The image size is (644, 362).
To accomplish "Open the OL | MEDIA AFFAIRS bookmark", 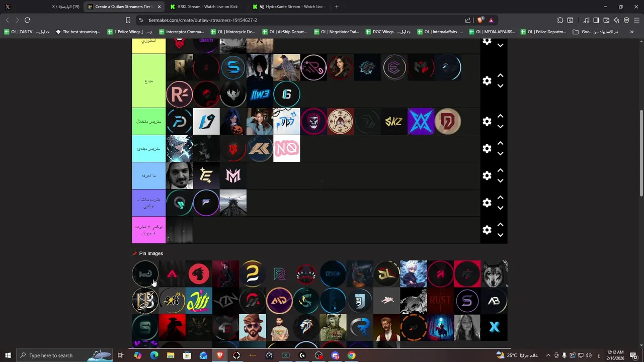I will (x=492, y=32).
